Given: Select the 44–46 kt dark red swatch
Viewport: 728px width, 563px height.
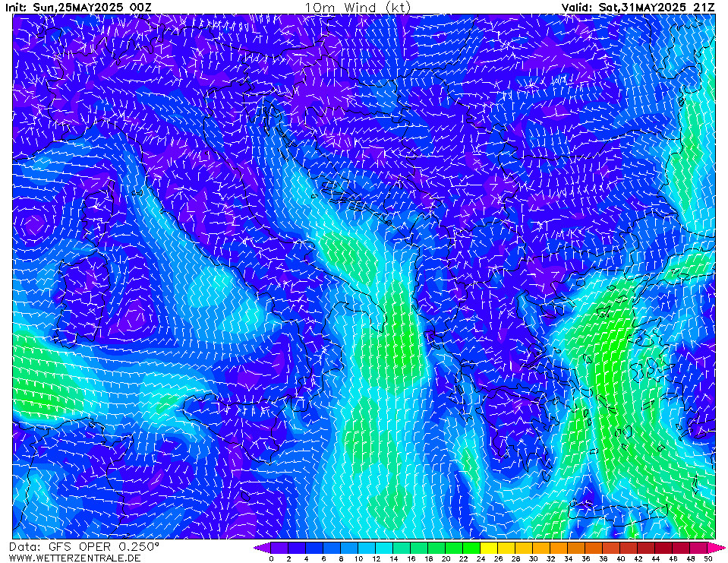Looking at the screenshot, I should (664, 548).
